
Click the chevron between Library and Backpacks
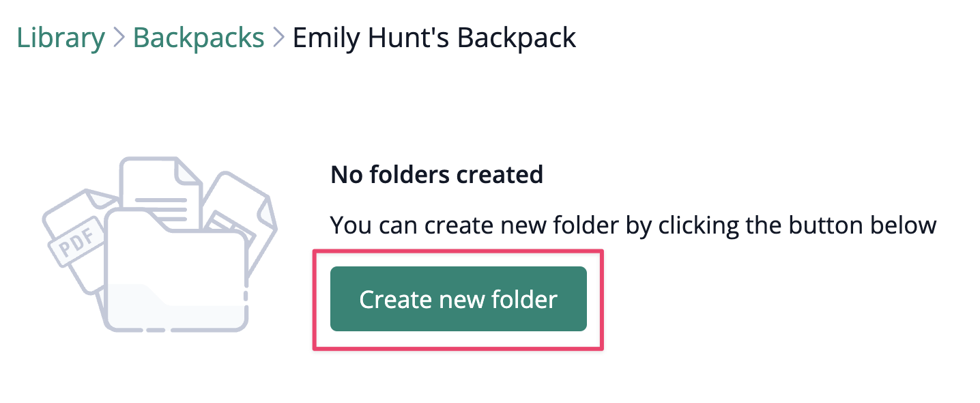point(119,38)
